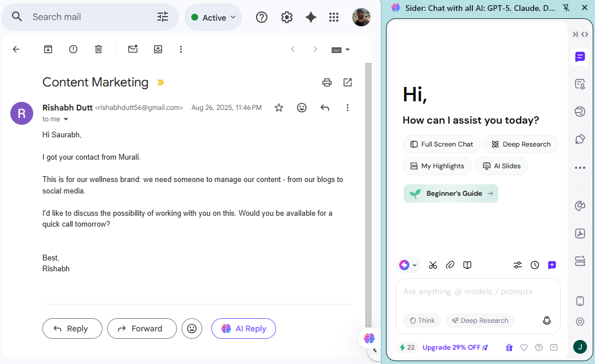Expand the Active status dropdown
This screenshot has width=595, height=364.
coord(214,17)
